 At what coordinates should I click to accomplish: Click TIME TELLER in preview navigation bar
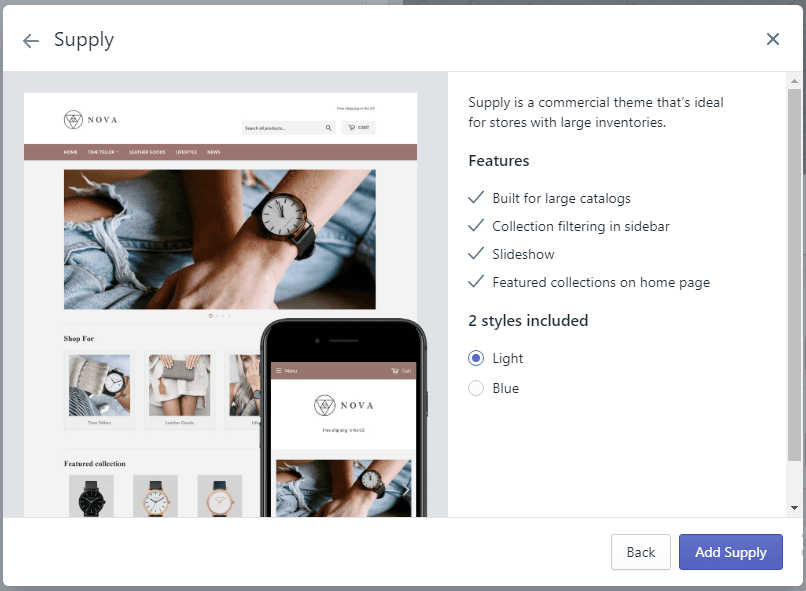103,152
